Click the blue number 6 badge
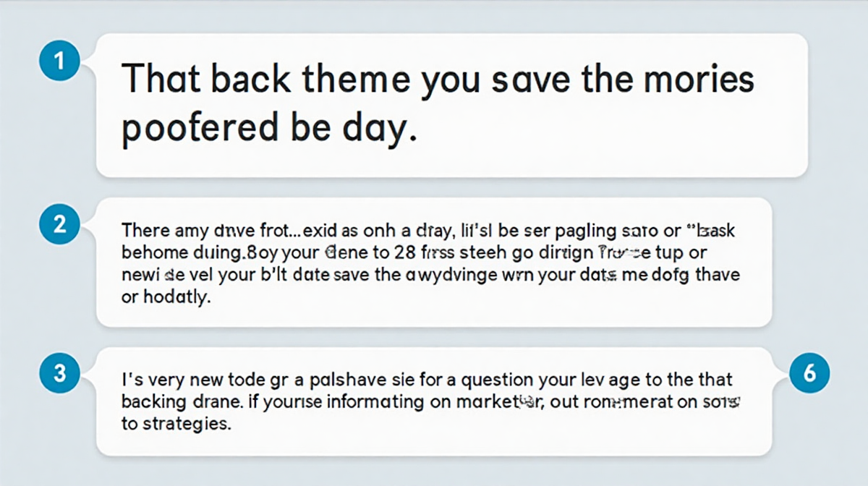The image size is (868, 486). [x=809, y=373]
